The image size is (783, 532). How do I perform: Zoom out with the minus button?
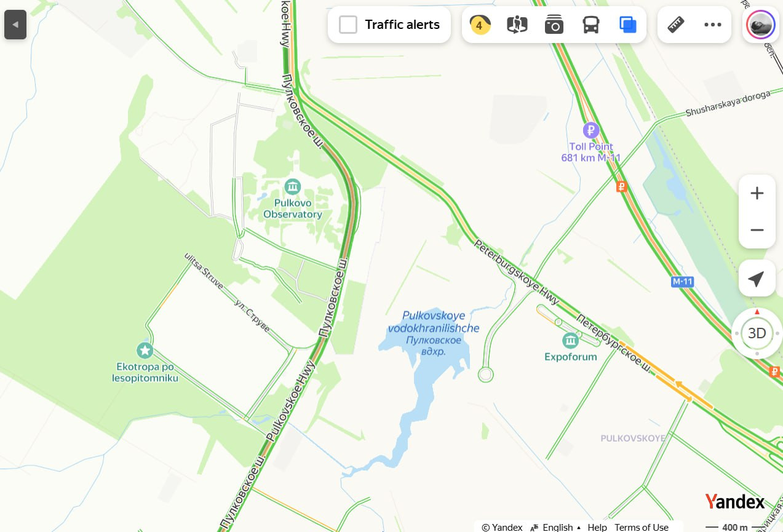757,230
